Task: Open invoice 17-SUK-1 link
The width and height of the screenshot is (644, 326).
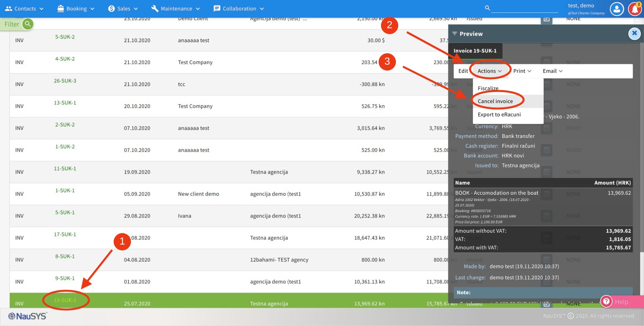Action: [x=65, y=234]
